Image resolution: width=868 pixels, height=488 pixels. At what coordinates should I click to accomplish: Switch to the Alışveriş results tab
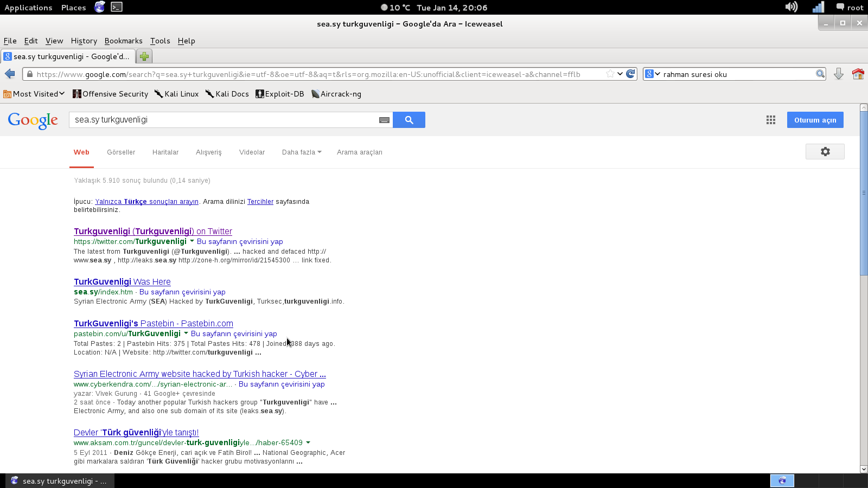[x=209, y=152]
